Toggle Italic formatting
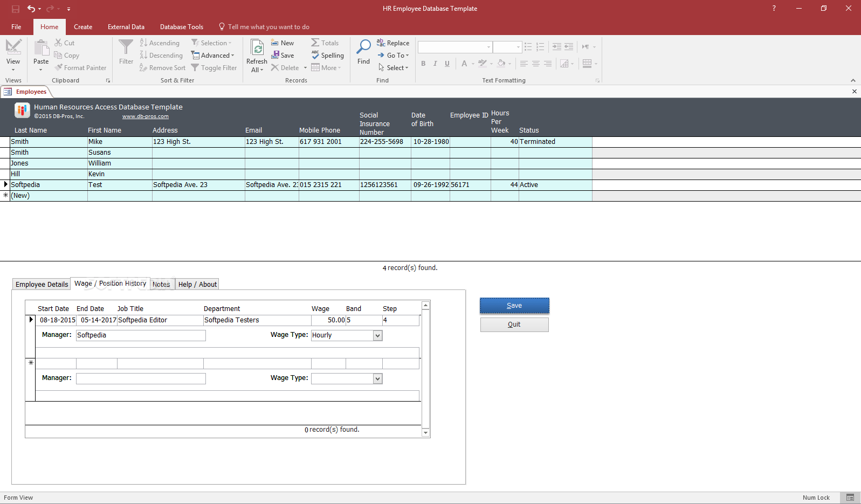Image resolution: width=861 pixels, height=504 pixels. pyautogui.click(x=435, y=64)
